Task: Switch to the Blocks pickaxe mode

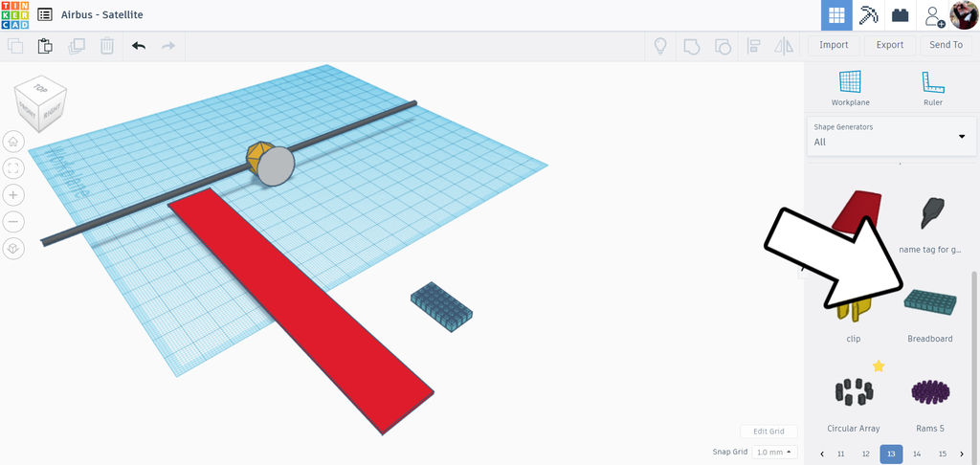Action: pyautogui.click(x=868, y=15)
